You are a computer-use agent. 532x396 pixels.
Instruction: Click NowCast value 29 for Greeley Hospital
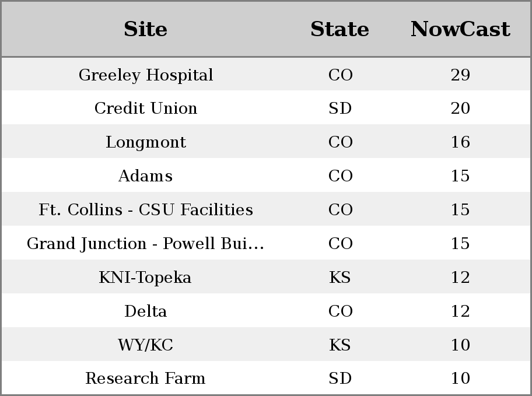click(460, 75)
